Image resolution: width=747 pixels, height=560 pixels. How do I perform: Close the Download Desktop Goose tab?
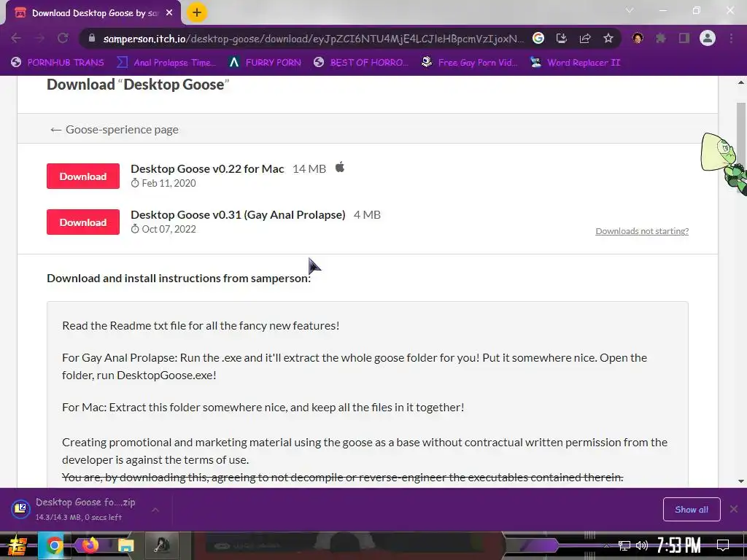(169, 13)
